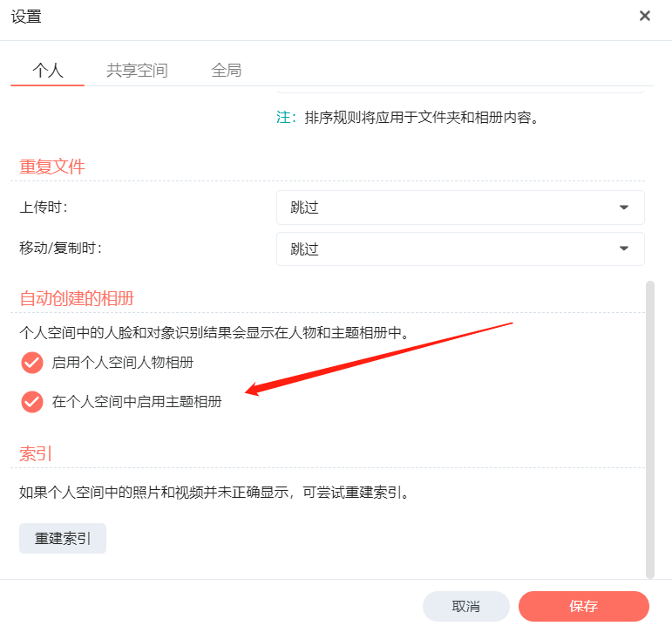Click the 移动/复制时 label
This screenshot has height=626, width=672.
[60, 248]
